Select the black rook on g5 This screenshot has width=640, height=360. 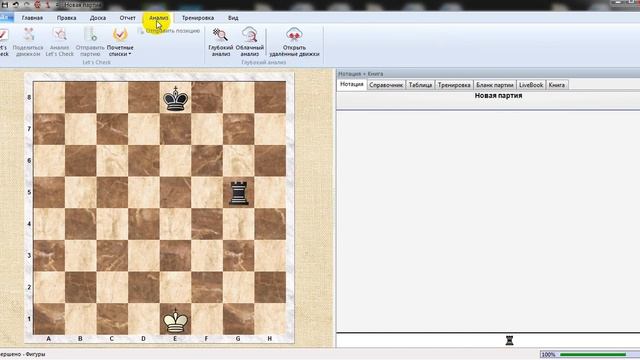coord(239,193)
